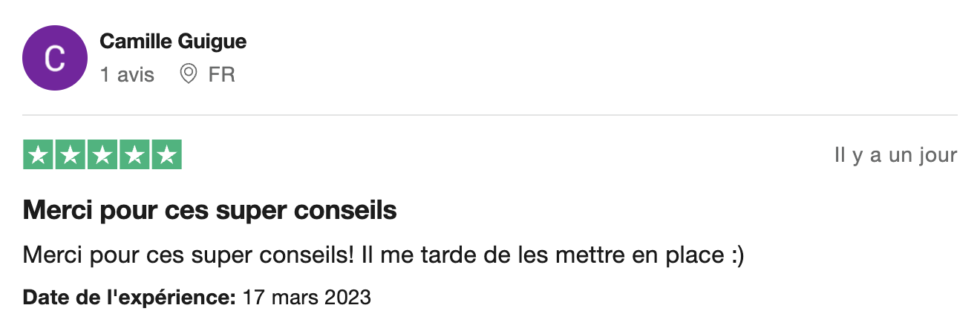Click the horizontal divider below reviewer info
The height and width of the screenshot is (334, 980).
click(x=490, y=115)
